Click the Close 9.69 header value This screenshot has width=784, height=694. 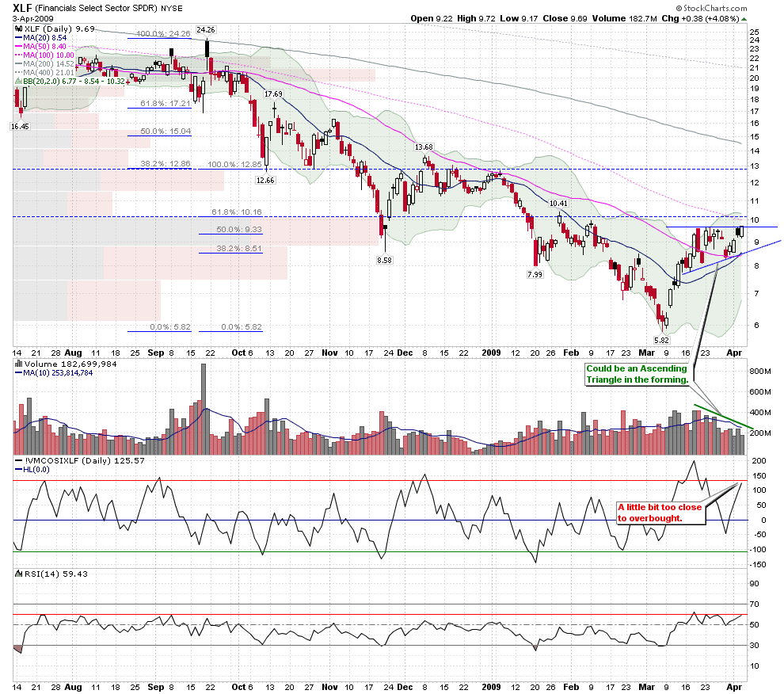point(565,18)
